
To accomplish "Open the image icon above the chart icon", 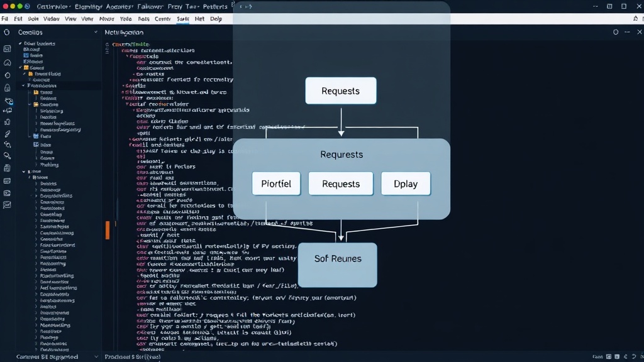I will (x=7, y=193).
